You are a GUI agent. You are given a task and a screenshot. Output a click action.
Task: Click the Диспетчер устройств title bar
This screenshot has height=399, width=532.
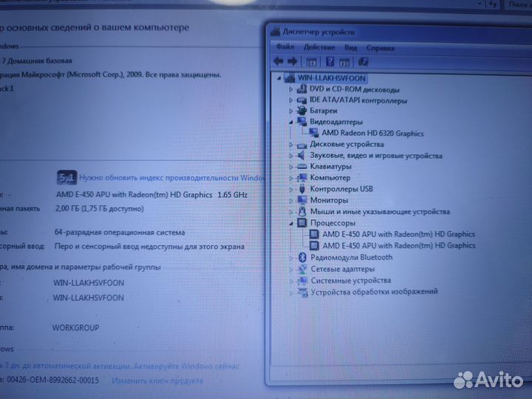pos(400,33)
